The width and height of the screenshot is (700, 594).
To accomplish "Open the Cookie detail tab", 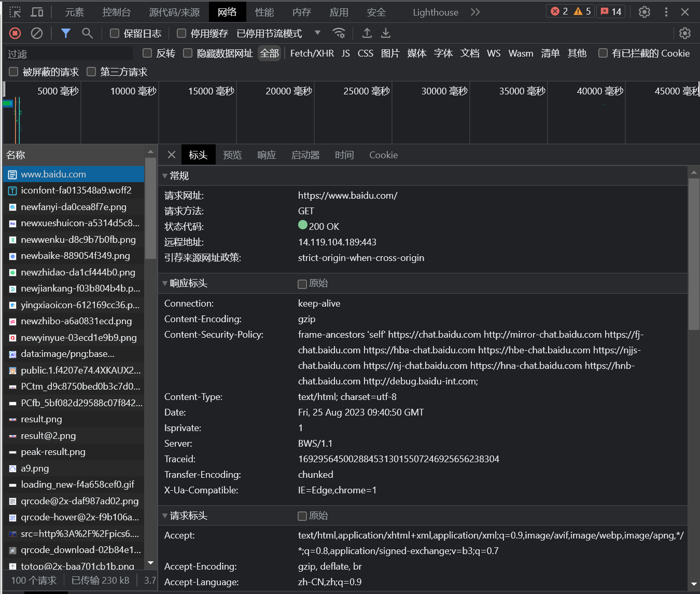I will (x=384, y=155).
